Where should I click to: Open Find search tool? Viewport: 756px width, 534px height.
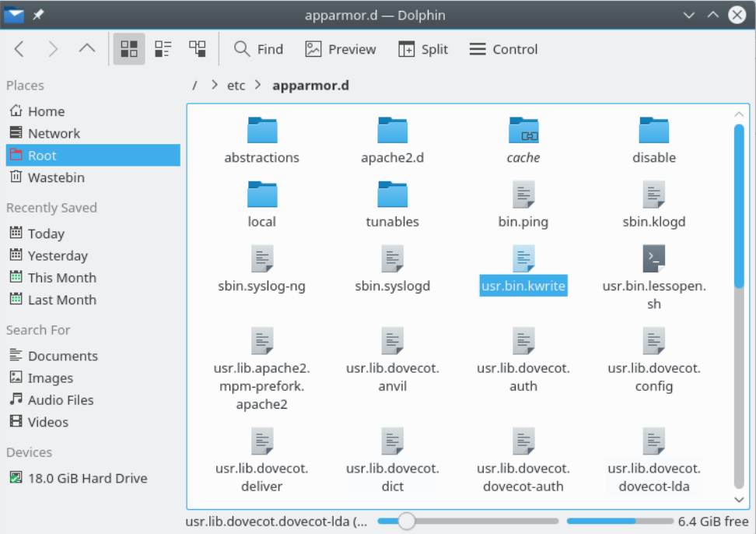(258, 49)
